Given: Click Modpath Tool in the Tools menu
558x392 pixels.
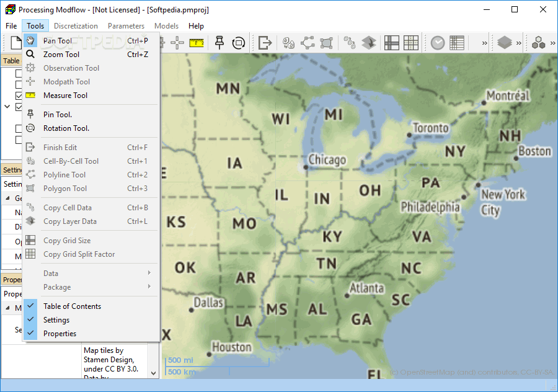Looking at the screenshot, I should coord(92,81).
